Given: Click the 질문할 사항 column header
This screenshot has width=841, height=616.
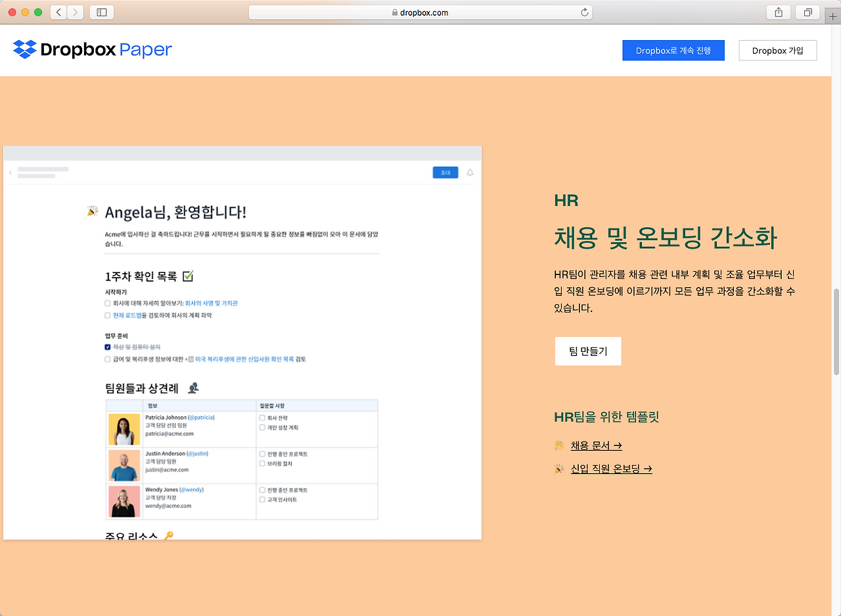Looking at the screenshot, I should point(273,405).
